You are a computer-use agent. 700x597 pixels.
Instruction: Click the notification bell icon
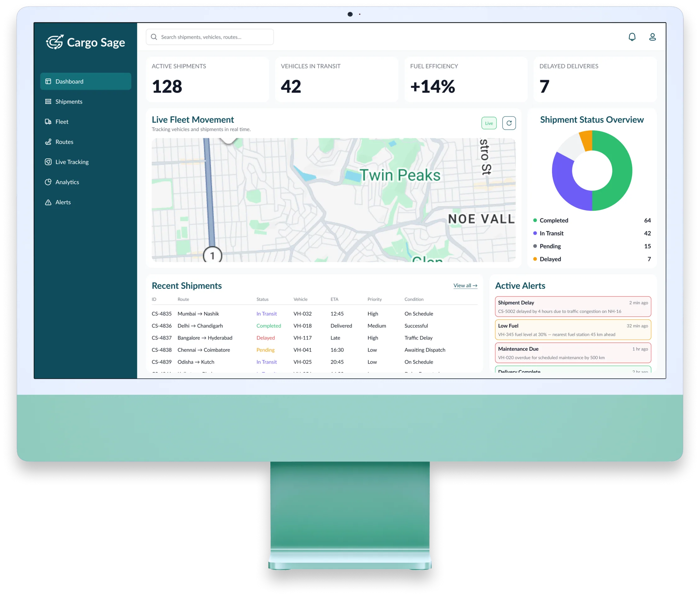point(633,37)
